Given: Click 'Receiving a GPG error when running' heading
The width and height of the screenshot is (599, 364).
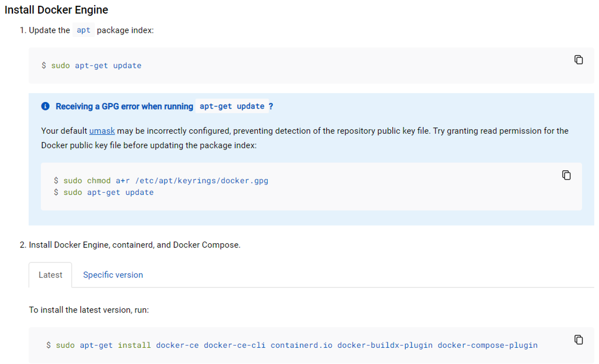Looking at the screenshot, I should pyautogui.click(x=124, y=106).
